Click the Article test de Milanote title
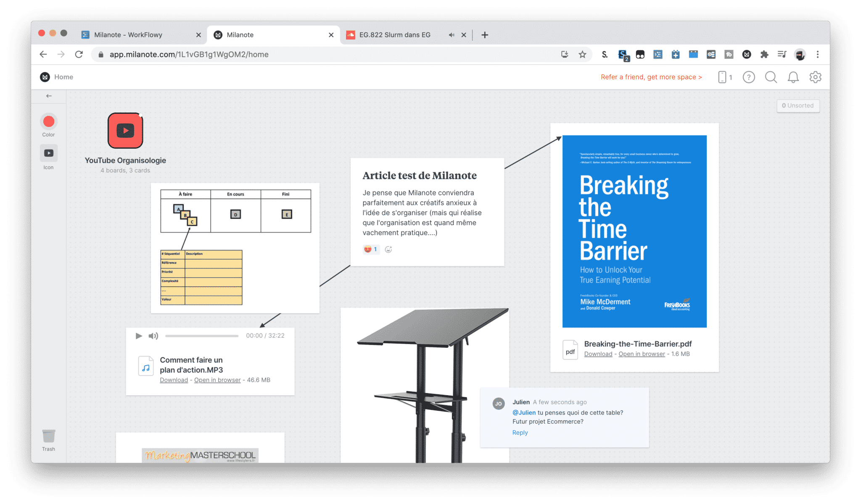The width and height of the screenshot is (861, 504). click(x=420, y=176)
